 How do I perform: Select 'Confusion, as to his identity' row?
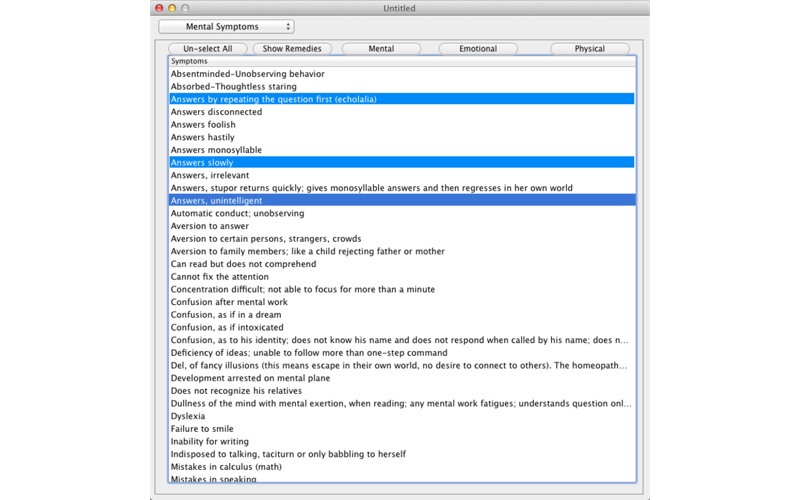tap(402, 340)
